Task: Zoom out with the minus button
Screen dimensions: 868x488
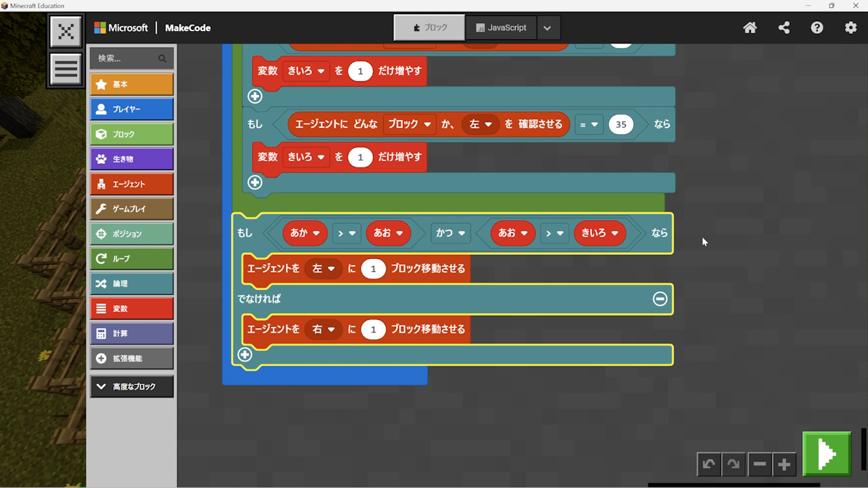Action: pos(759,464)
